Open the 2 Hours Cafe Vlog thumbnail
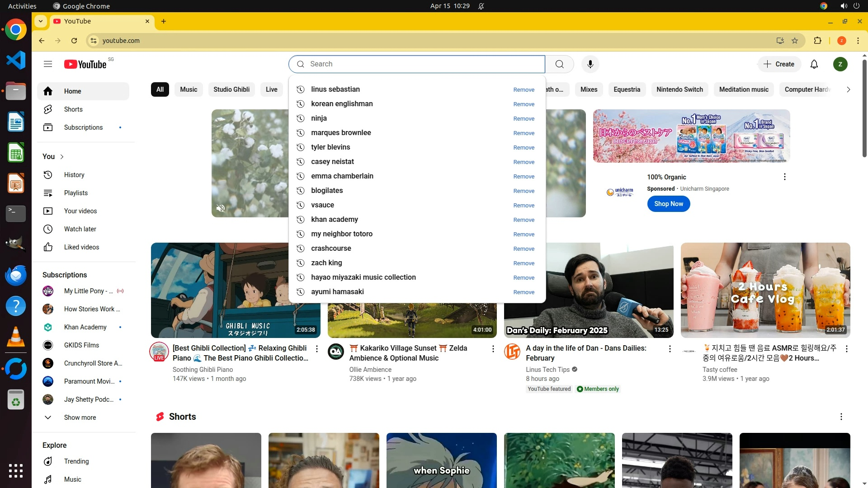 765,290
